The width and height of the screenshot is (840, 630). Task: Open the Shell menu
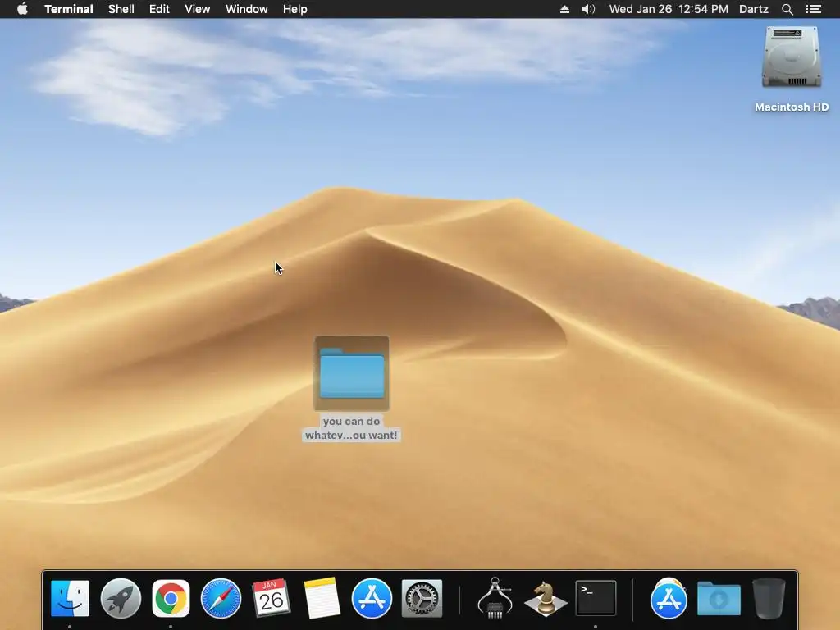(121, 9)
